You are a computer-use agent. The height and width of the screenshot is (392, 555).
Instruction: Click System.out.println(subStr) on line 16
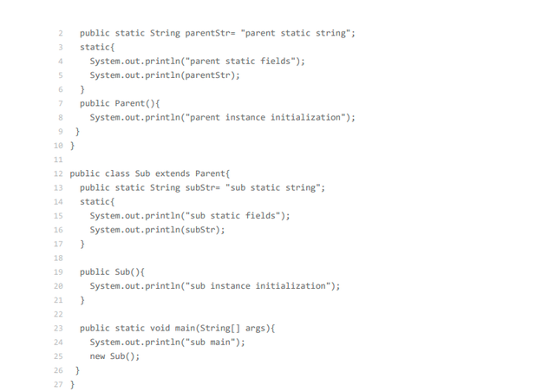click(157, 230)
